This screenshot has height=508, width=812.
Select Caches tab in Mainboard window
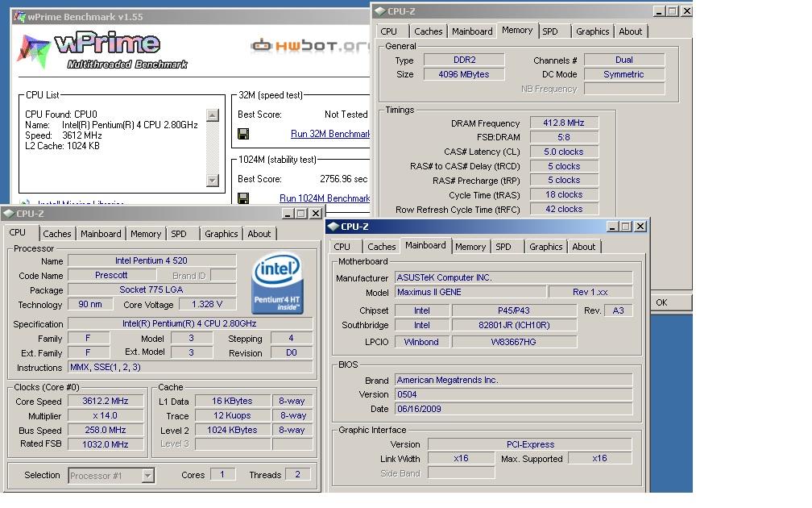382,247
